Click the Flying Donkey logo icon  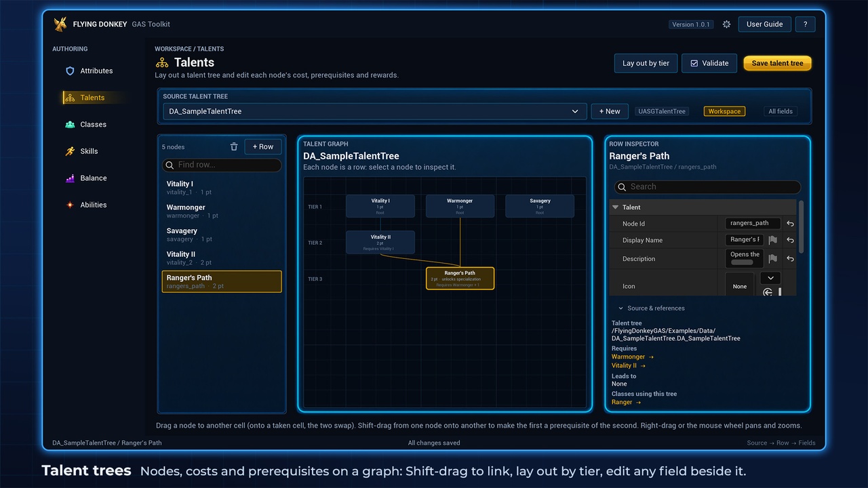point(60,24)
